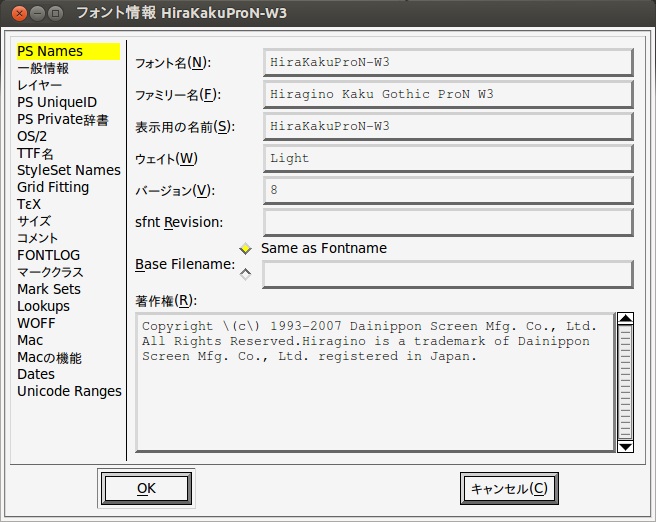Open the サイズ section
The height and width of the screenshot is (522, 656).
tap(34, 221)
